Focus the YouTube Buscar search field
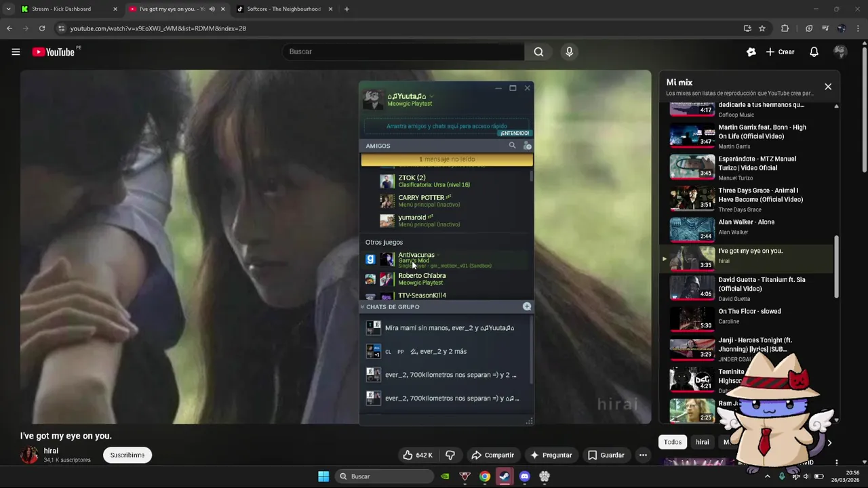Viewport: 868px width, 488px height. click(403, 52)
